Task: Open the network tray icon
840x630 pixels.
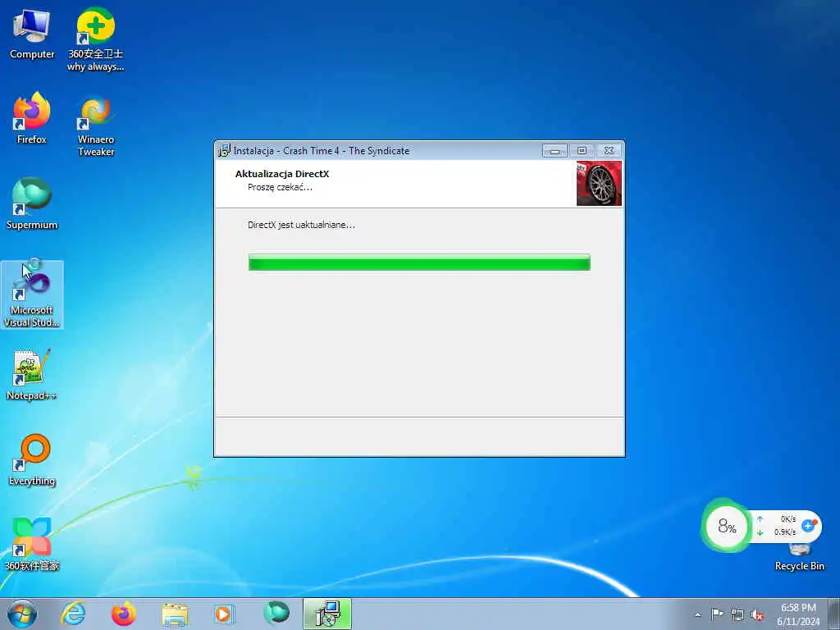Action: click(x=737, y=614)
